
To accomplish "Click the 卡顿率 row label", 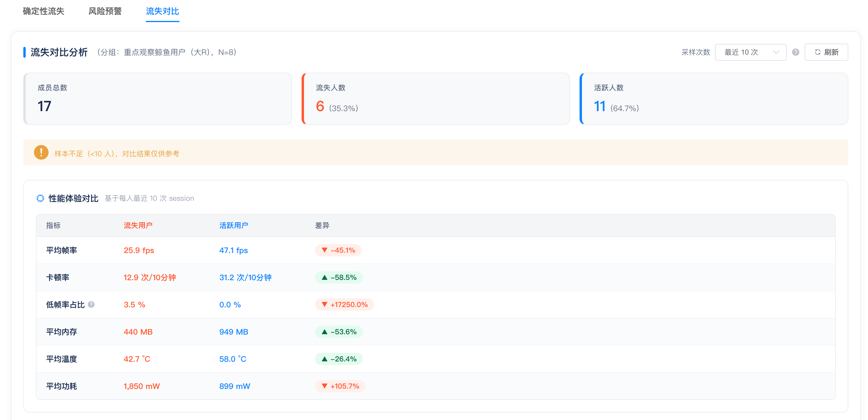I will coord(58,278).
